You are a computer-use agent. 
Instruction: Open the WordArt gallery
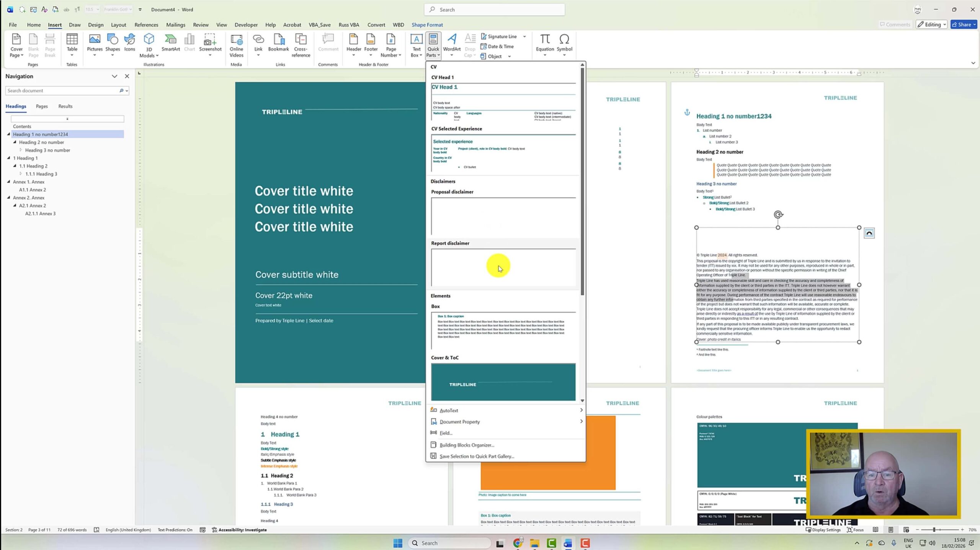452,42
